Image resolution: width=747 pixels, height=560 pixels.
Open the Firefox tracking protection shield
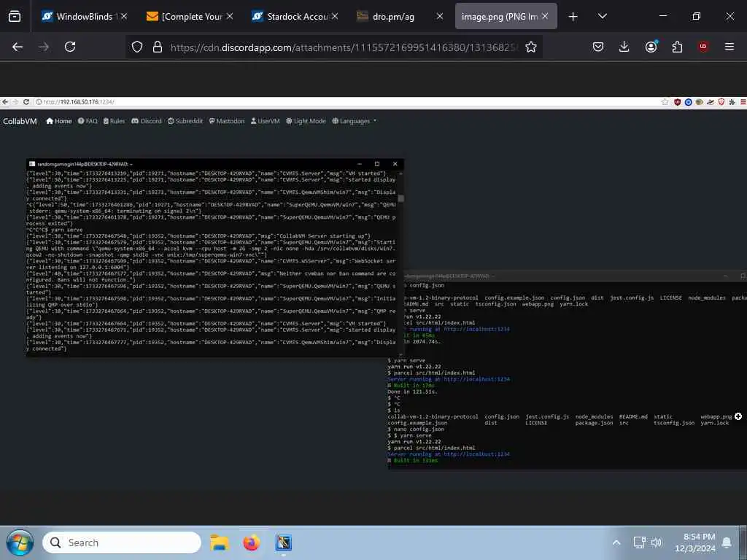(137, 47)
